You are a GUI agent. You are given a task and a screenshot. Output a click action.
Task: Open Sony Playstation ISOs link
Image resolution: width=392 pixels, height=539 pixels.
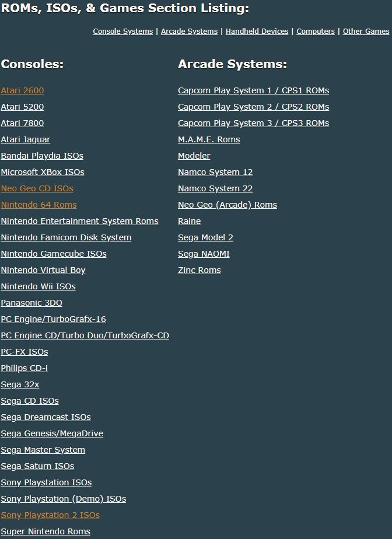[47, 482]
